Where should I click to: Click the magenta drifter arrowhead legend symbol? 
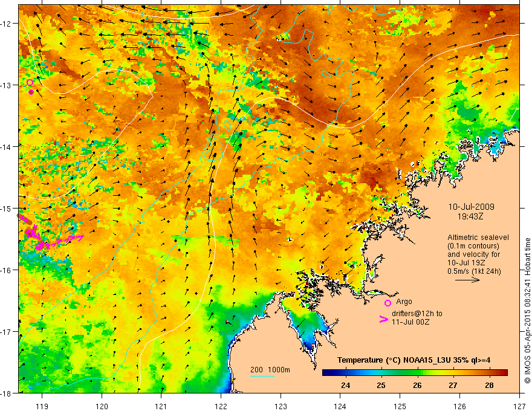click(x=383, y=319)
